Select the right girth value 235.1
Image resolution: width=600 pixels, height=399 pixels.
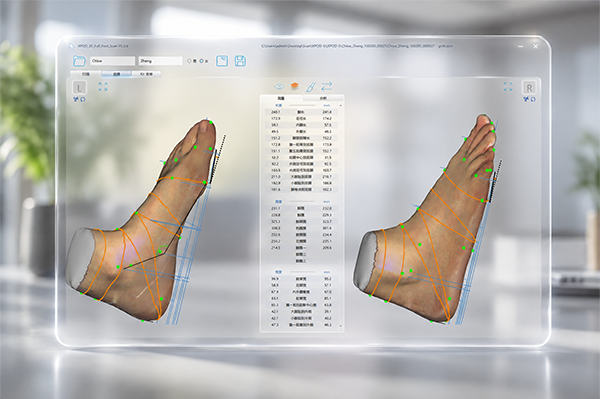[x=327, y=241]
